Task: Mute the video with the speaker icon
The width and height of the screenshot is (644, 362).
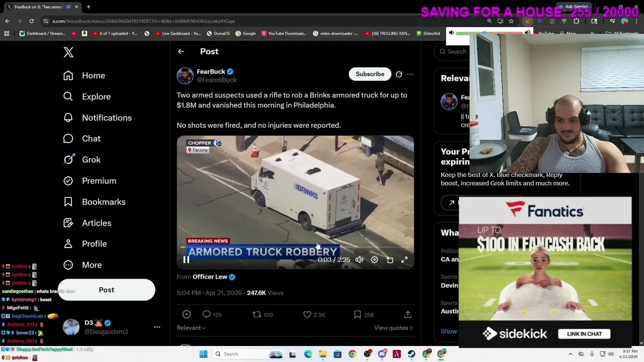Action: pos(359,260)
